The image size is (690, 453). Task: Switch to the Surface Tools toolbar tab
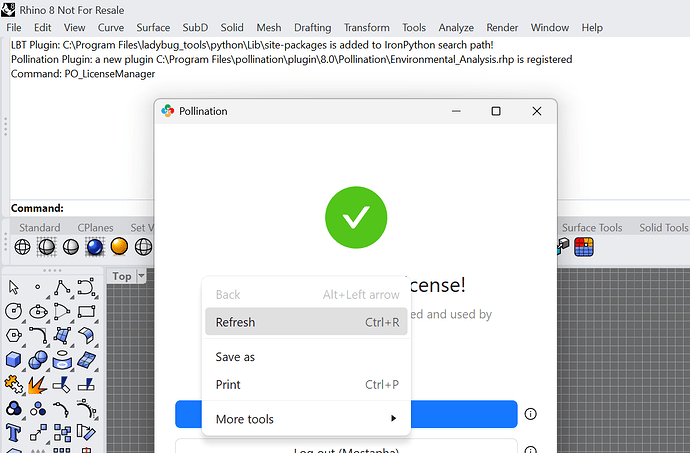(592, 228)
